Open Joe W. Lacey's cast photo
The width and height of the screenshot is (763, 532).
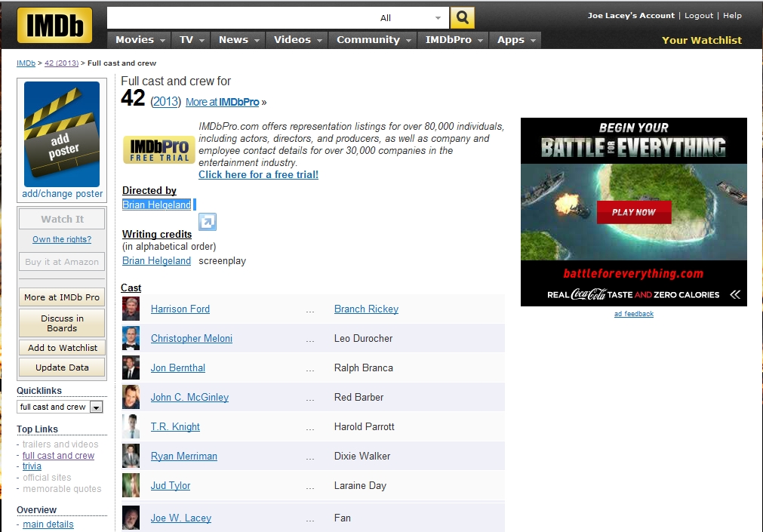[x=131, y=518]
